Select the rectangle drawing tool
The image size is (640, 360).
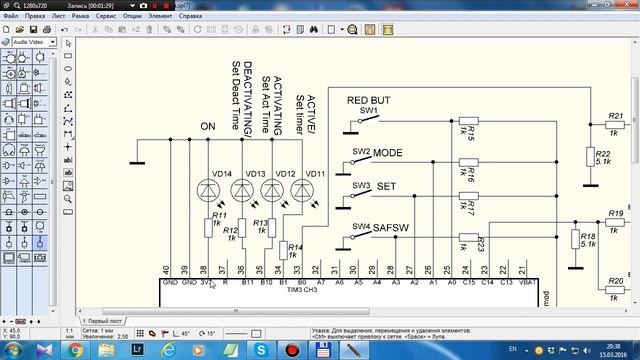68,56
